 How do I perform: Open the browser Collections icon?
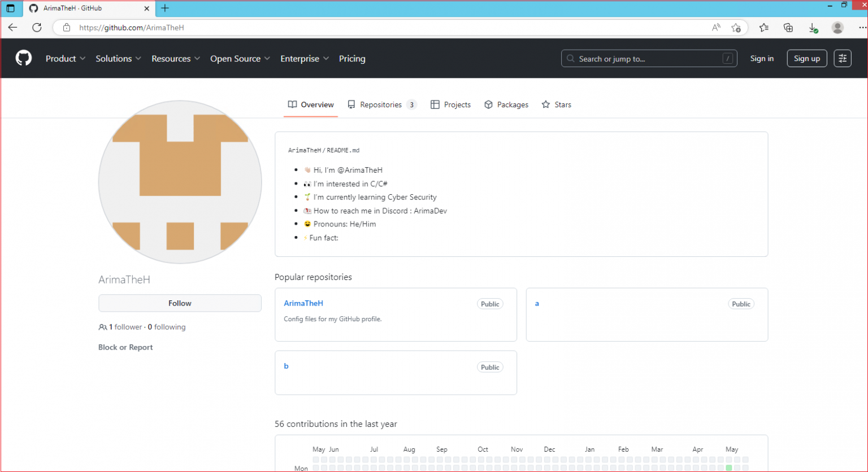click(788, 27)
